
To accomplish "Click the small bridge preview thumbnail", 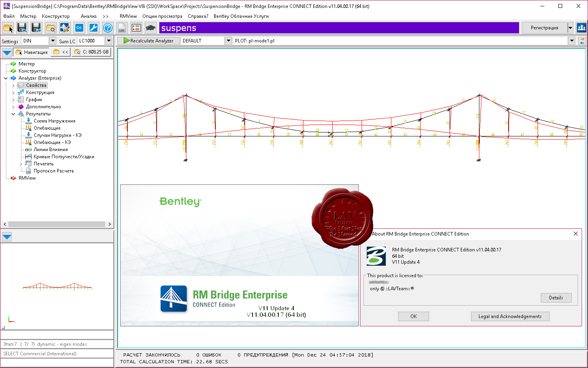I will coord(57,286).
